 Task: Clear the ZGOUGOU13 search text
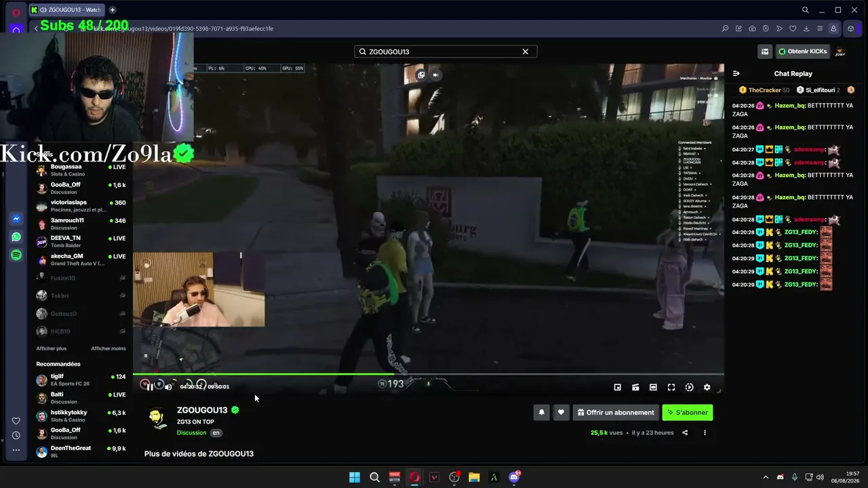525,52
